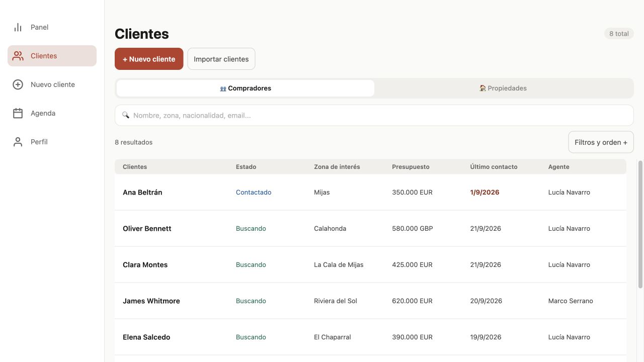Click the El Chaparral zone cell
Viewport: 644px width, 362px height.
[x=333, y=337]
